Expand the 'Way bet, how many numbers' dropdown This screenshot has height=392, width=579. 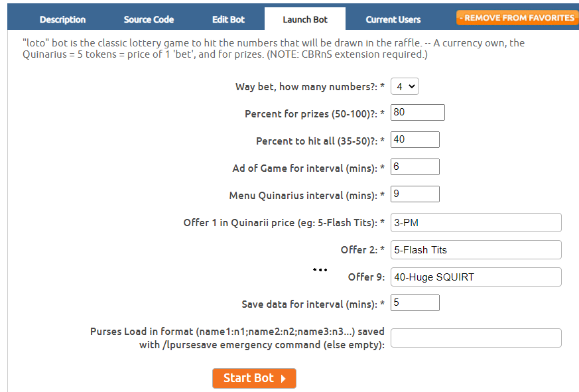405,86
